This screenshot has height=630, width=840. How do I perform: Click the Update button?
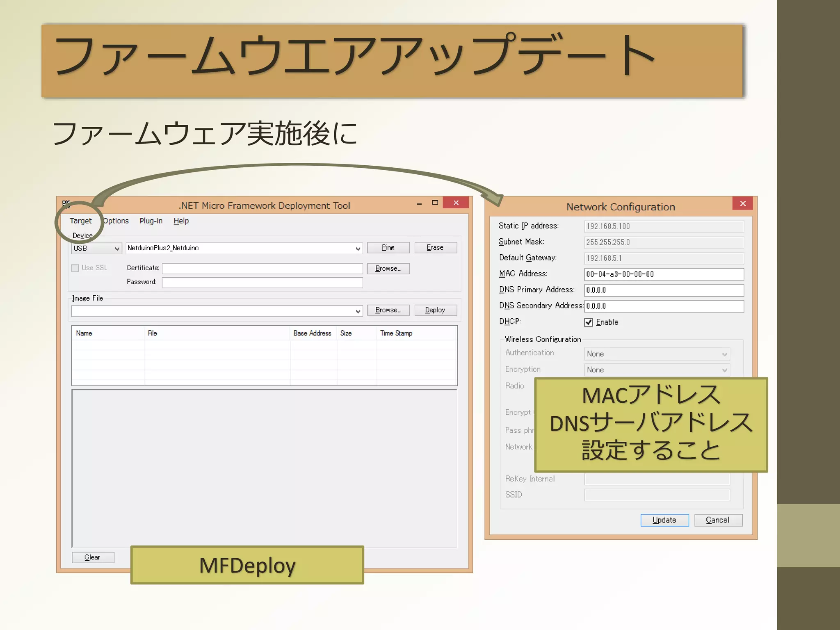click(x=665, y=520)
